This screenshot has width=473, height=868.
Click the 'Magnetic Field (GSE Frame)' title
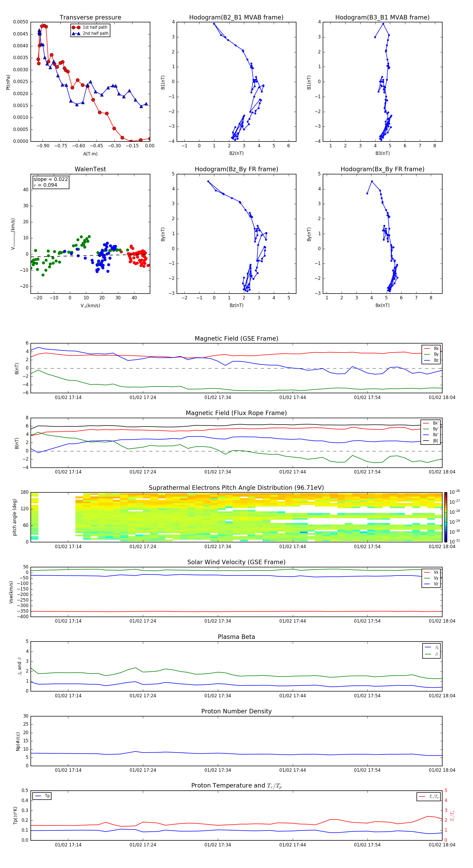click(236, 339)
